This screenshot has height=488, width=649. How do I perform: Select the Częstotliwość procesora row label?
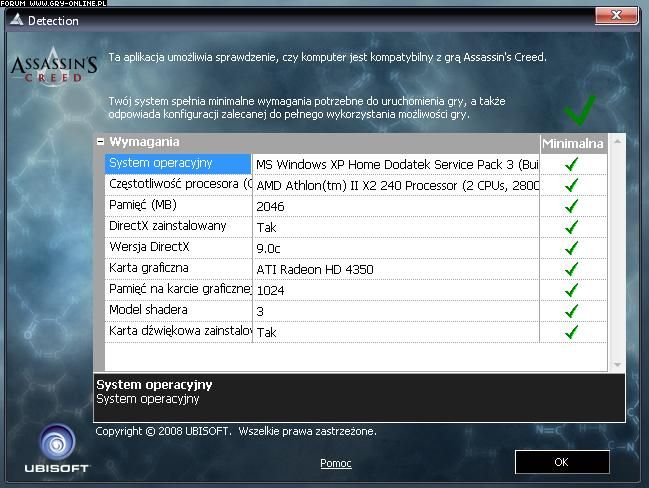pyautogui.click(x=178, y=184)
